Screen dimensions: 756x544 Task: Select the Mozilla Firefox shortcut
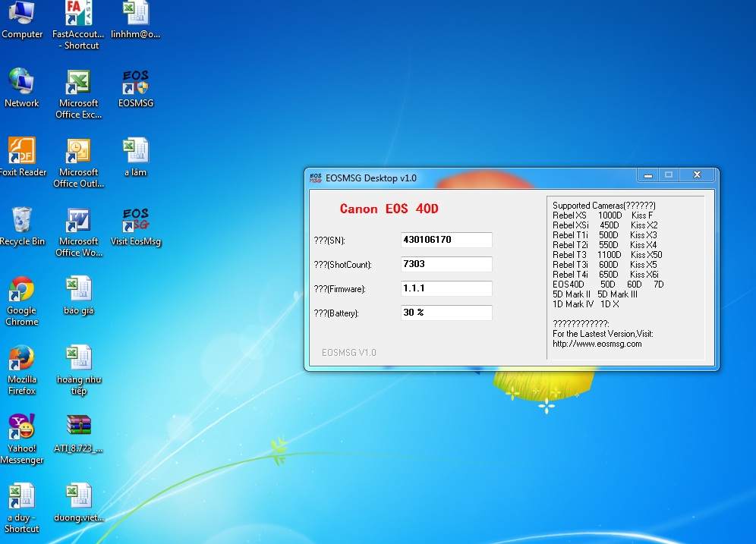tap(22, 370)
